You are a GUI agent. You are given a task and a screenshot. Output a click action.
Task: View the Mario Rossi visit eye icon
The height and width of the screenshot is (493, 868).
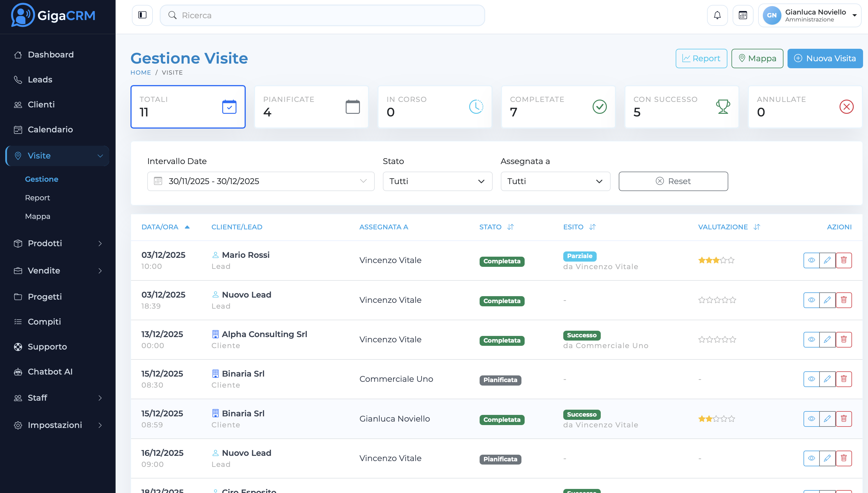811,260
